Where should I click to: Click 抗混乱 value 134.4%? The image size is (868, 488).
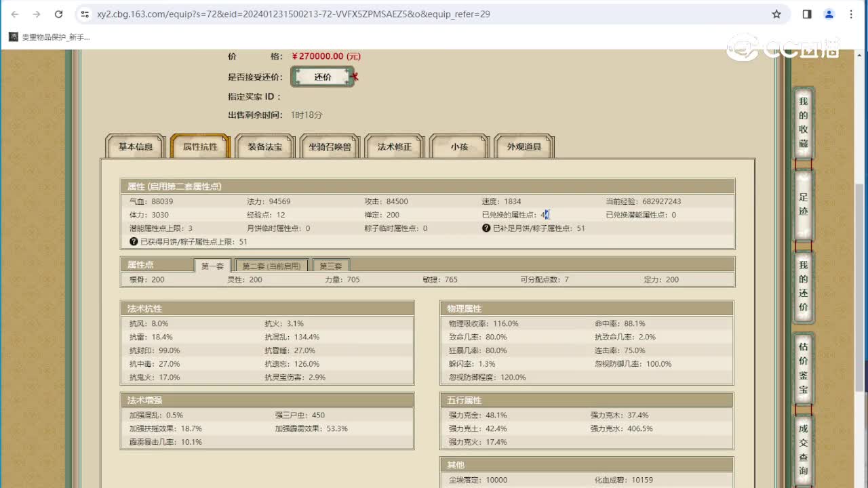coord(307,337)
